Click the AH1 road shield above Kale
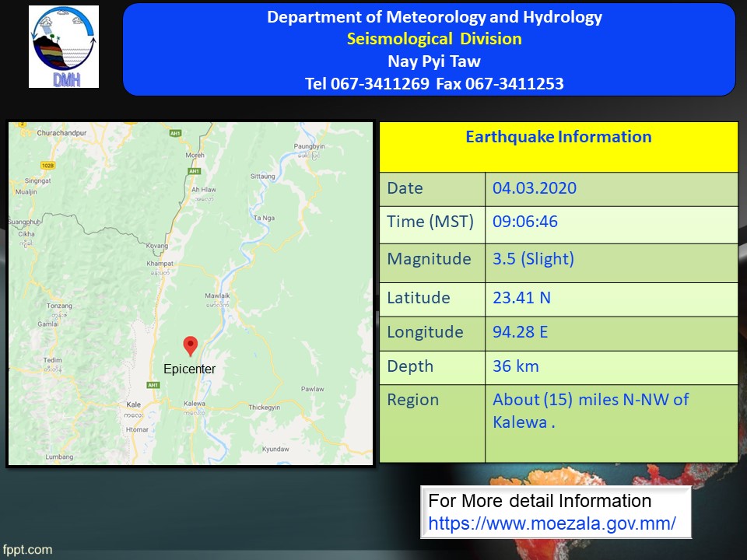 coord(153,385)
